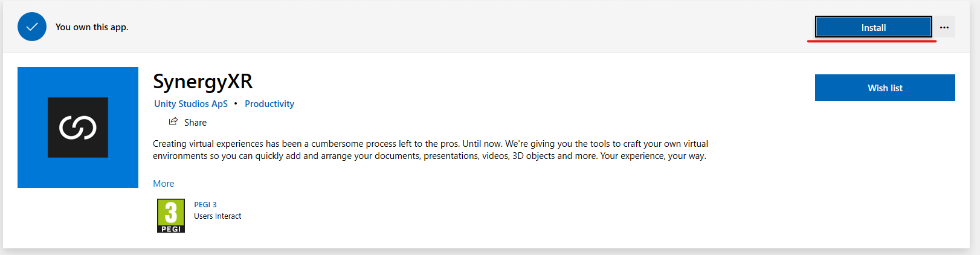Click the app description paragraph text
The image size is (980, 255).
(x=430, y=150)
